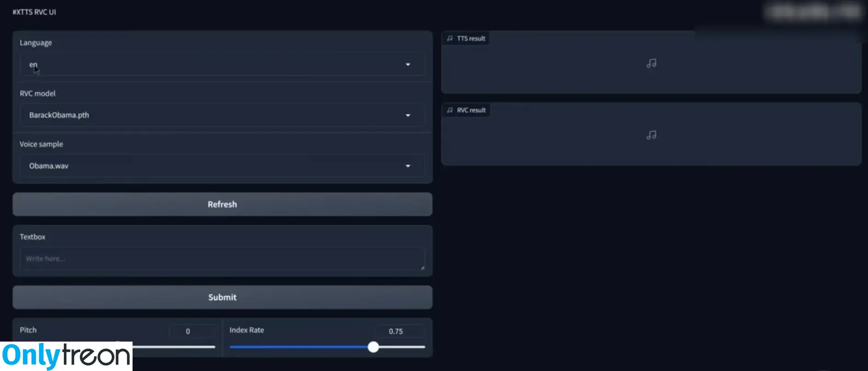The height and width of the screenshot is (371, 868).
Task: Click the TTS result label note icon
Action: click(x=450, y=39)
